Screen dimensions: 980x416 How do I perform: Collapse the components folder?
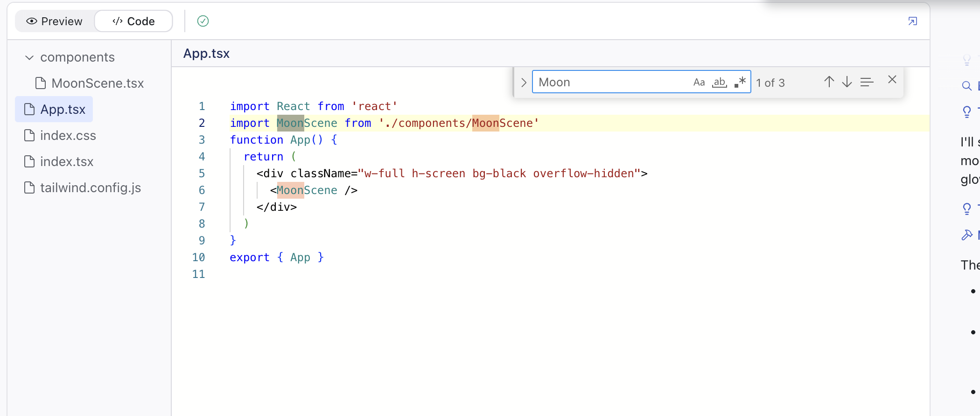tap(29, 57)
